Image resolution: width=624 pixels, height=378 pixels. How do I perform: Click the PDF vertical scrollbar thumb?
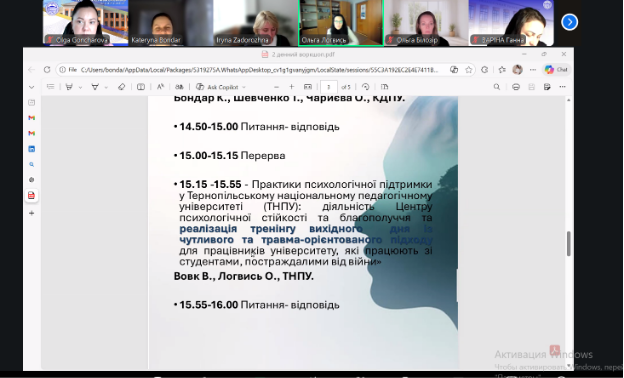pyautogui.click(x=568, y=244)
